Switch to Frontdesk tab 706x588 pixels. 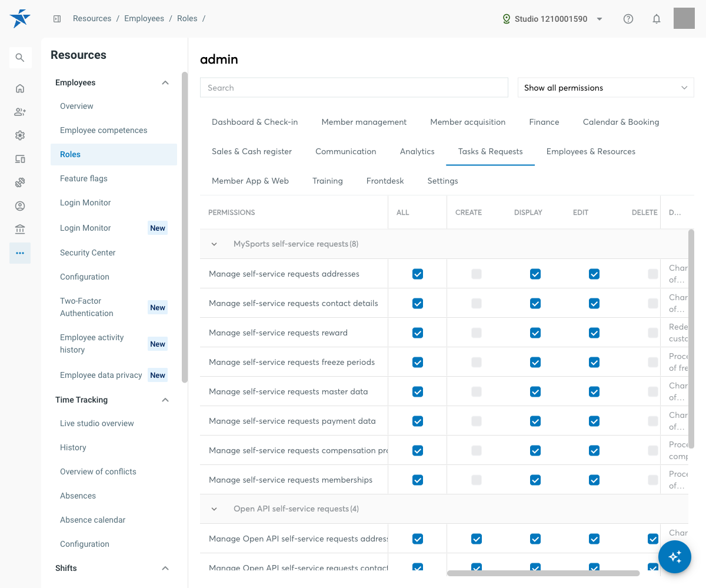click(x=385, y=181)
